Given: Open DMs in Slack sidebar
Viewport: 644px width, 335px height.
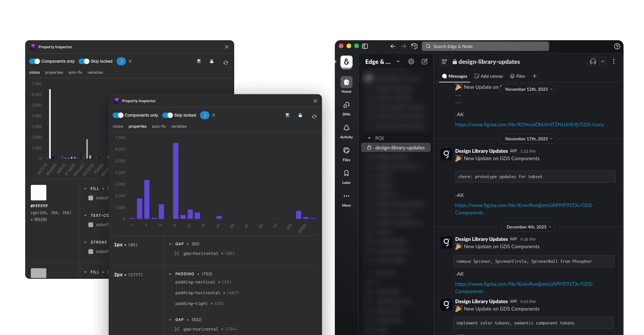Looking at the screenshot, I should (x=346, y=108).
